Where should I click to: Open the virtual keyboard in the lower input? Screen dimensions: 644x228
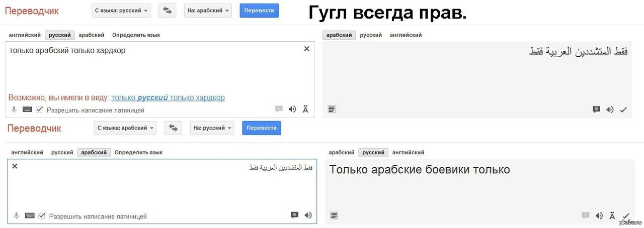pos(30,215)
